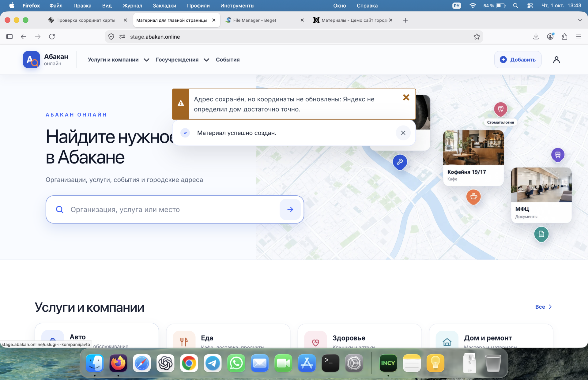Go back with the left arrow
The width and height of the screenshot is (588, 380).
24,37
